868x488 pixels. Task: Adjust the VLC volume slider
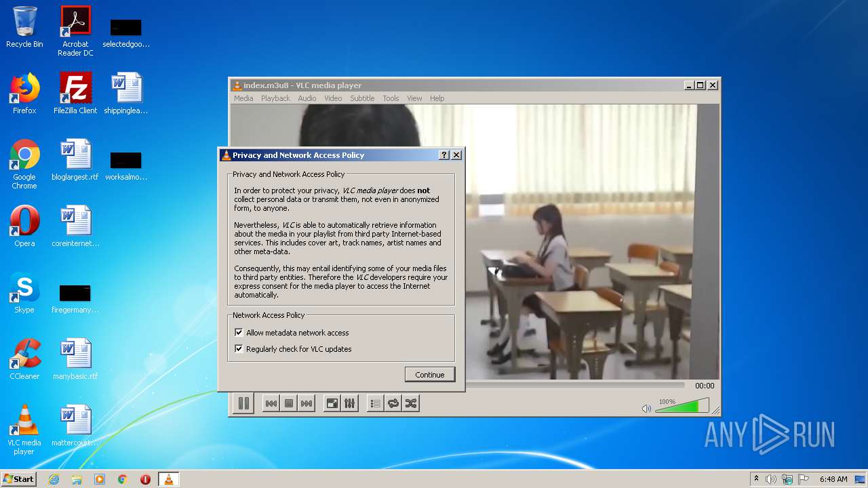(682, 405)
